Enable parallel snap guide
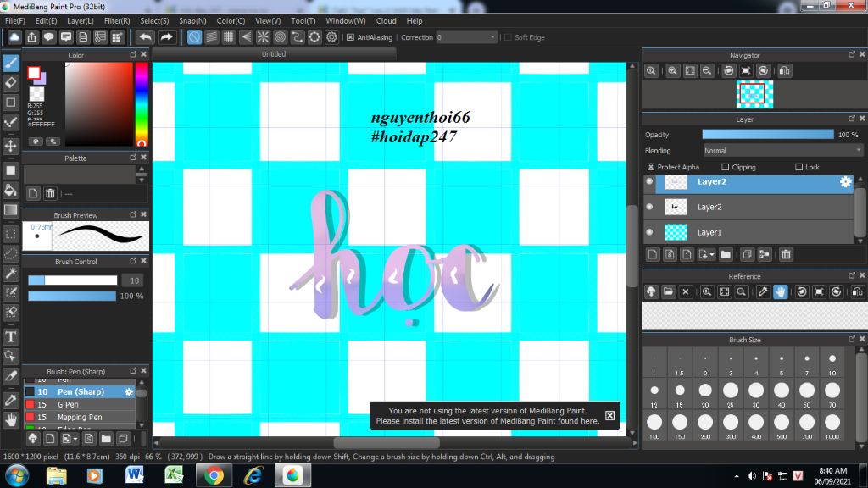The image size is (868, 488). pyautogui.click(x=211, y=37)
